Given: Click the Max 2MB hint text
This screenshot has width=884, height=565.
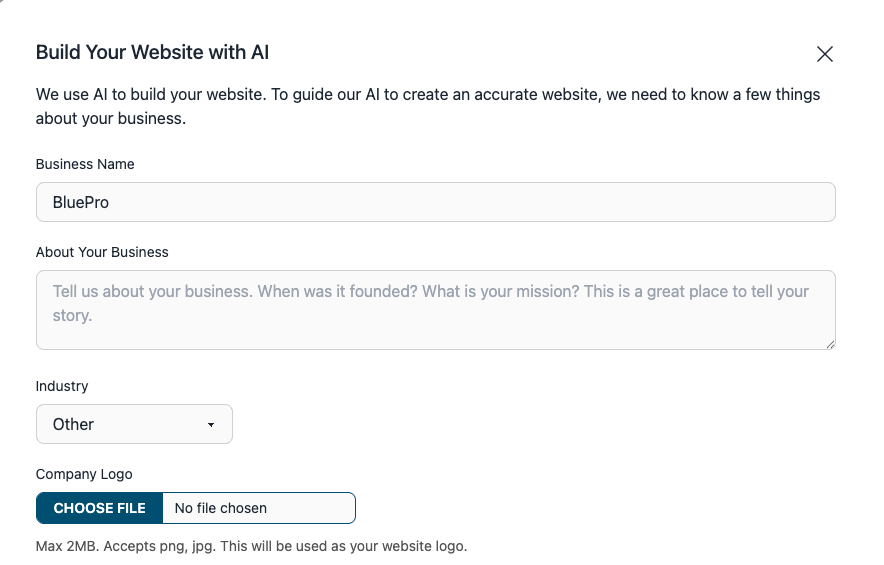Looking at the screenshot, I should pyautogui.click(x=251, y=546).
